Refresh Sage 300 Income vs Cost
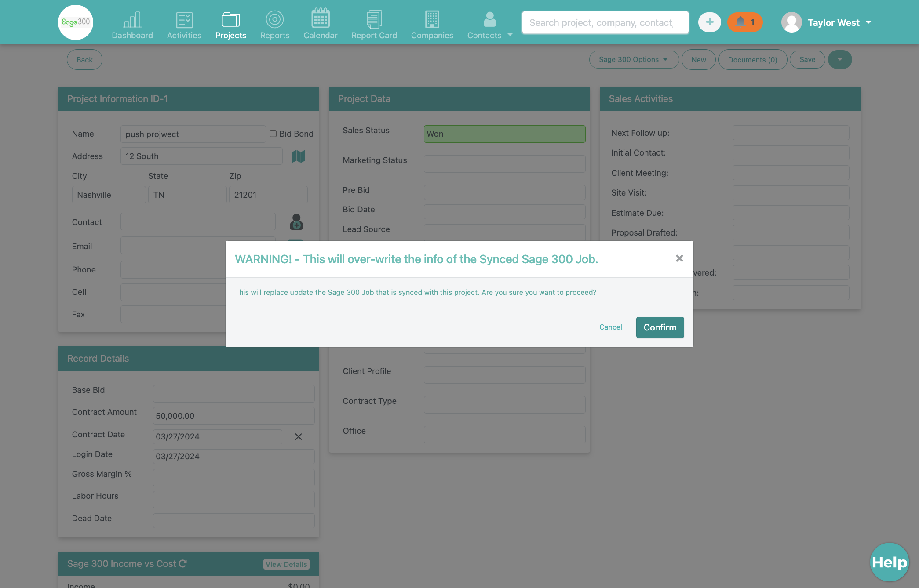 pos(183,563)
